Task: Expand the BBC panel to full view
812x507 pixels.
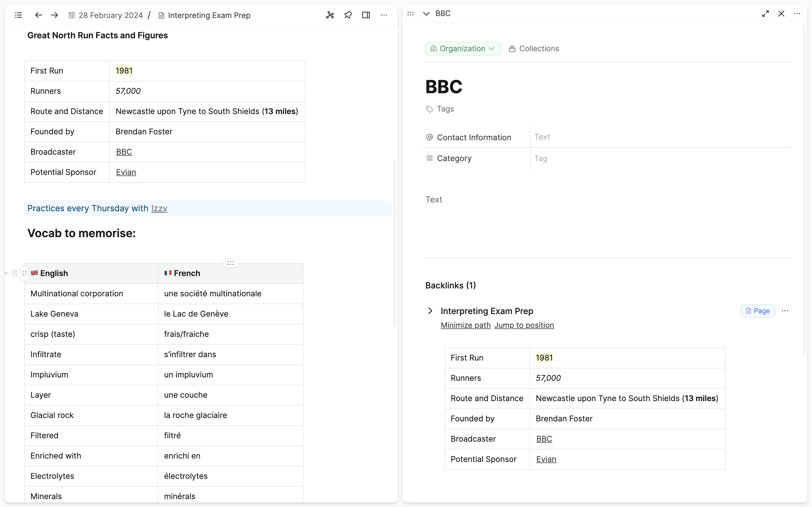Action: tap(765, 14)
